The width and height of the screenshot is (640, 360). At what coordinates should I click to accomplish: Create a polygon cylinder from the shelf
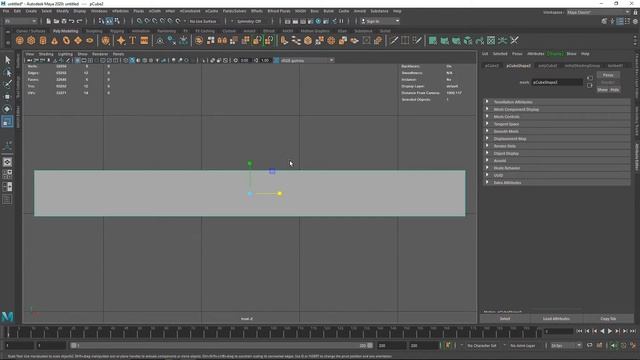pos(43,40)
